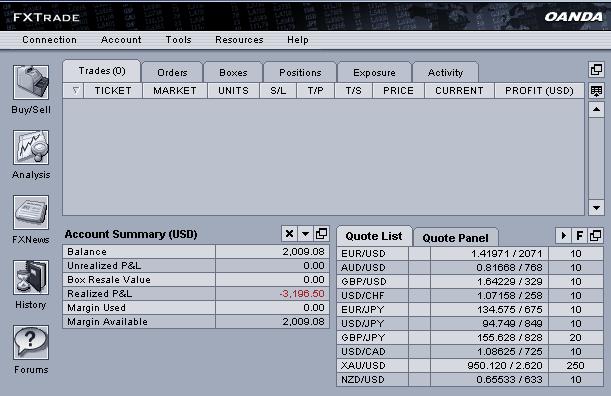Image resolution: width=611 pixels, height=396 pixels.
Task: Select the GBP/JPY quote row
Action: [470, 338]
